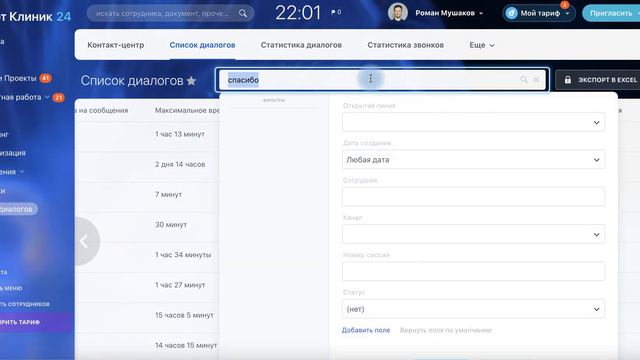Viewport: 640px width, 360px height.
Task: Expand the Еще tab menu
Action: 482,45
